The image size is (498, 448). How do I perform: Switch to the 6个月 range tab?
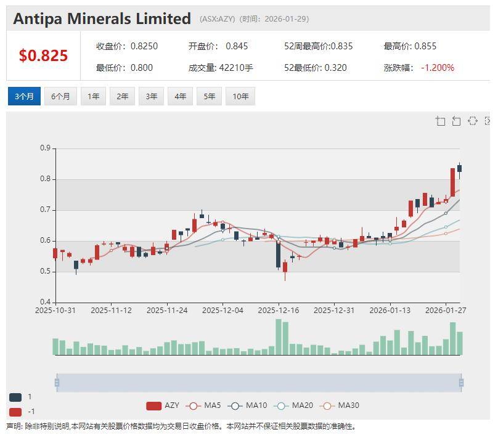tap(60, 96)
